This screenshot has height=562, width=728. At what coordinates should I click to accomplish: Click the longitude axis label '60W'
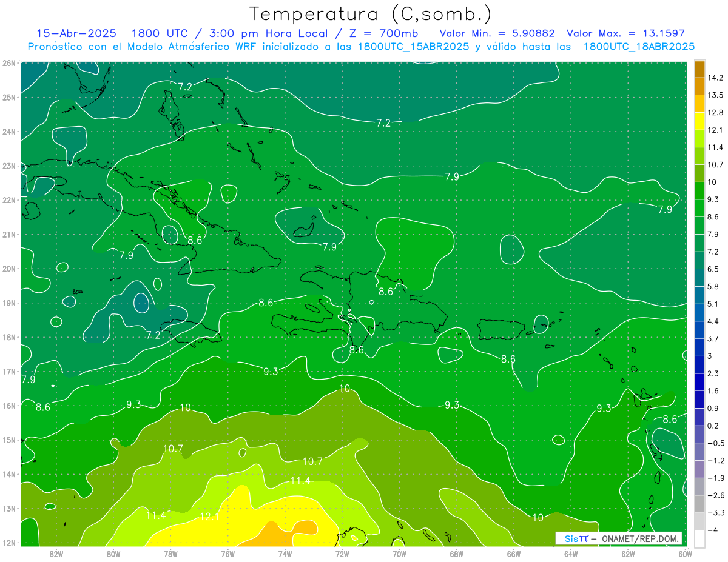pyautogui.click(x=686, y=554)
